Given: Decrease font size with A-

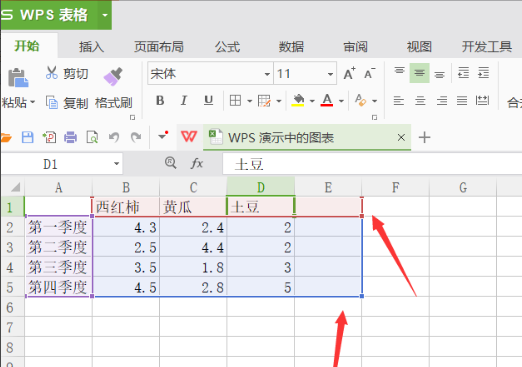Looking at the screenshot, I should coord(369,73).
